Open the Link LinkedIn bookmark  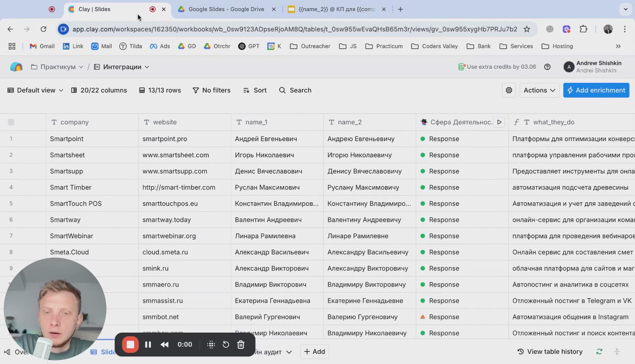tap(73, 46)
